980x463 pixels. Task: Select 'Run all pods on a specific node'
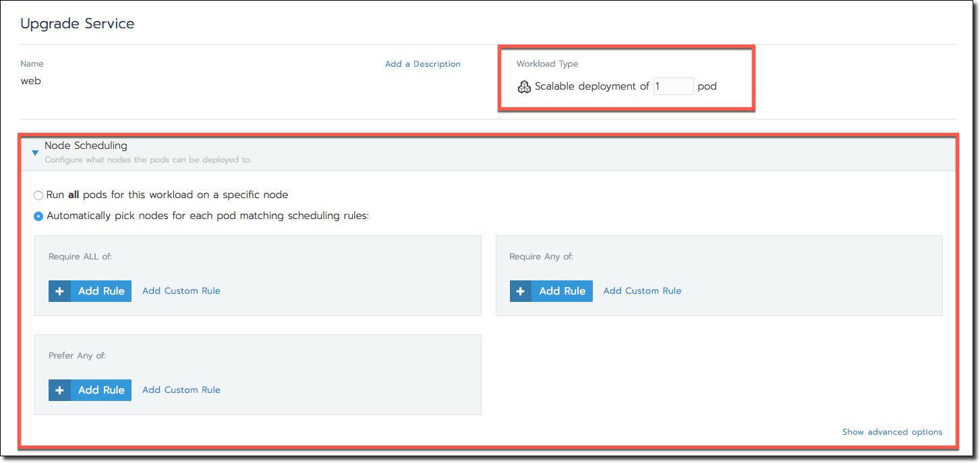(x=38, y=195)
